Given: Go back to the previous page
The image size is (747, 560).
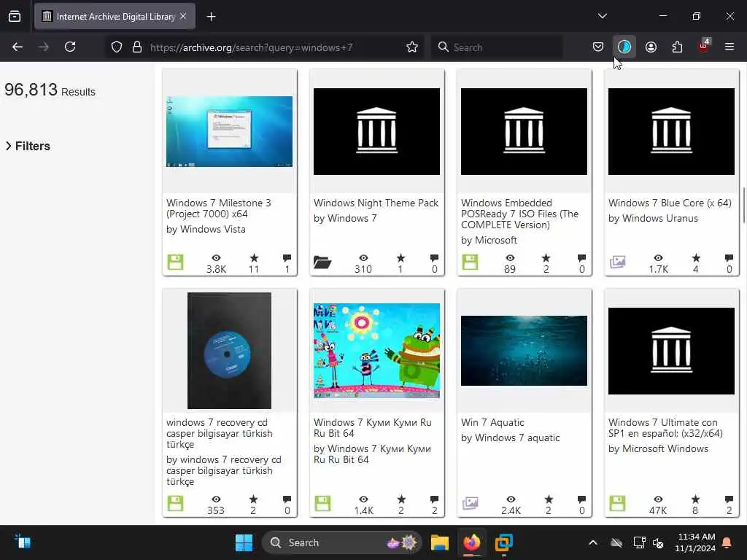Looking at the screenshot, I should tap(18, 47).
